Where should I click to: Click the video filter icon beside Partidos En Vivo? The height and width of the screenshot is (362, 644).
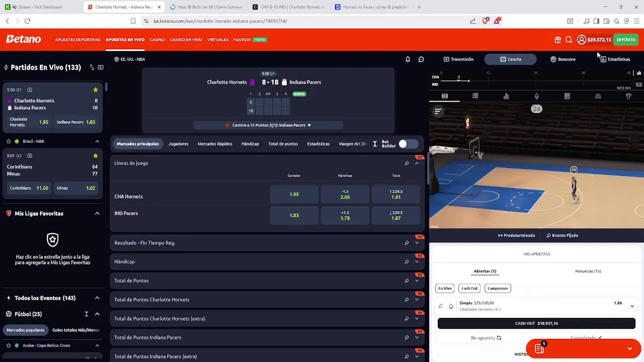pos(101,67)
